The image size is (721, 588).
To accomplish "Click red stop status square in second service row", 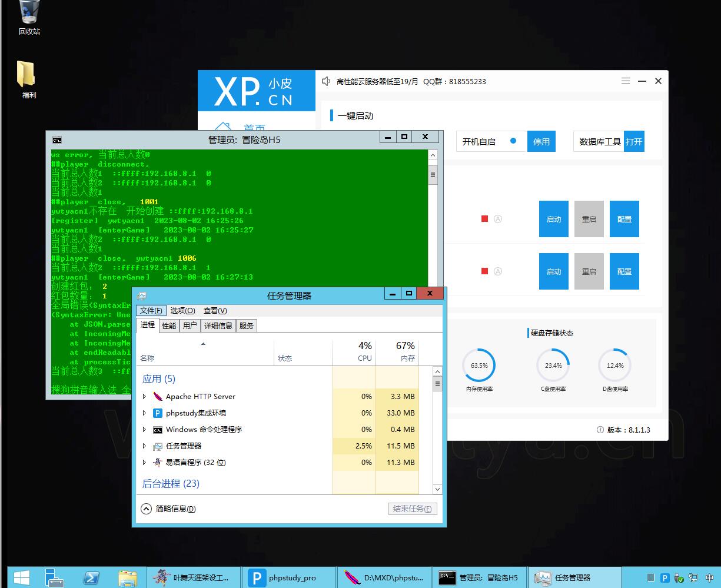I will click(484, 271).
